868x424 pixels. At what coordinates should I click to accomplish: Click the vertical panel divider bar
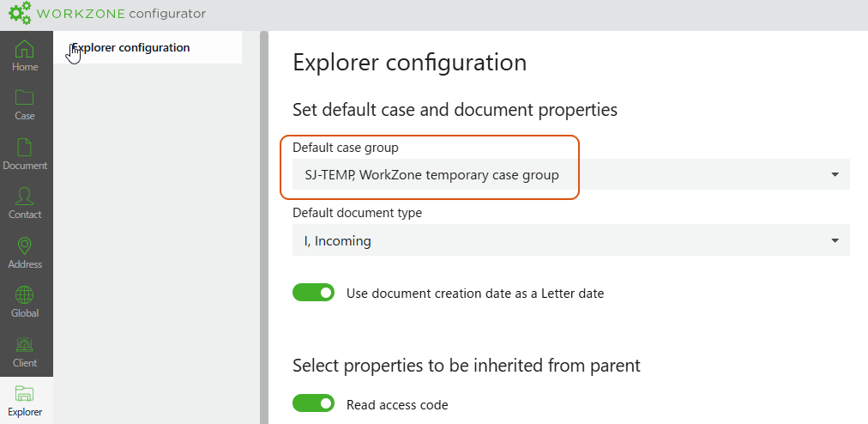tap(264, 227)
